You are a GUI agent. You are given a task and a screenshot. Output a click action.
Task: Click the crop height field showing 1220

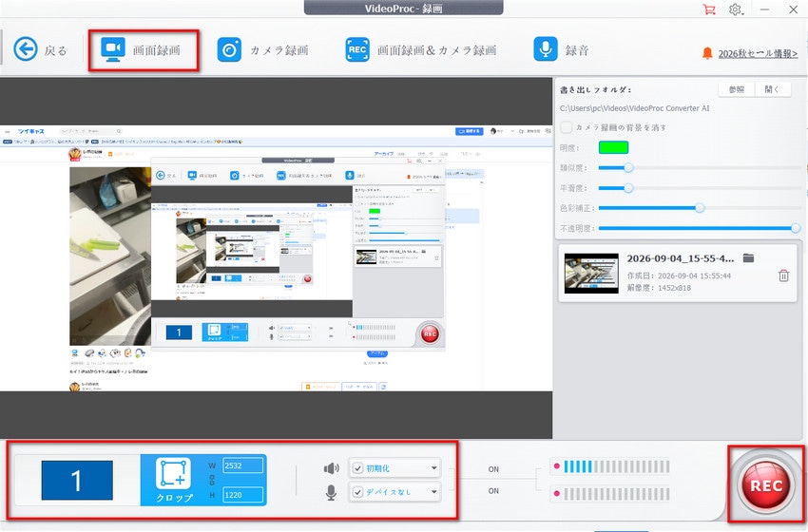point(242,495)
